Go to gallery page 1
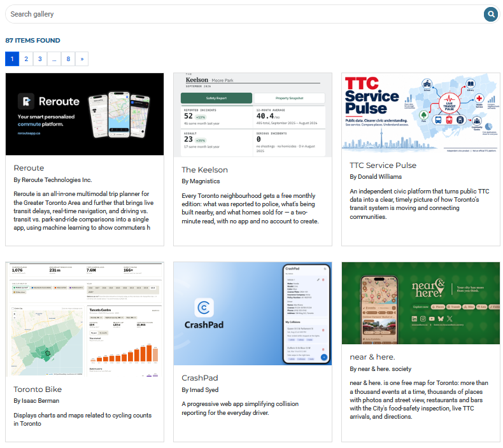Viewport: 503px width, 448px height. point(12,59)
